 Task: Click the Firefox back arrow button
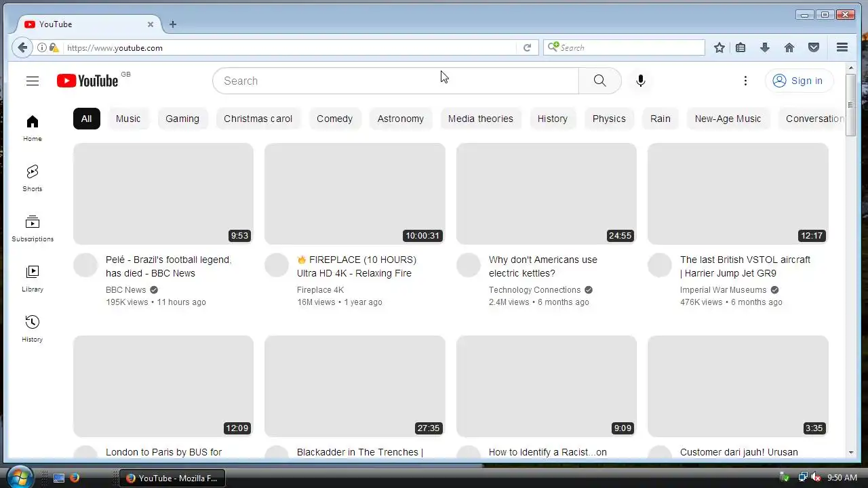[22, 47]
